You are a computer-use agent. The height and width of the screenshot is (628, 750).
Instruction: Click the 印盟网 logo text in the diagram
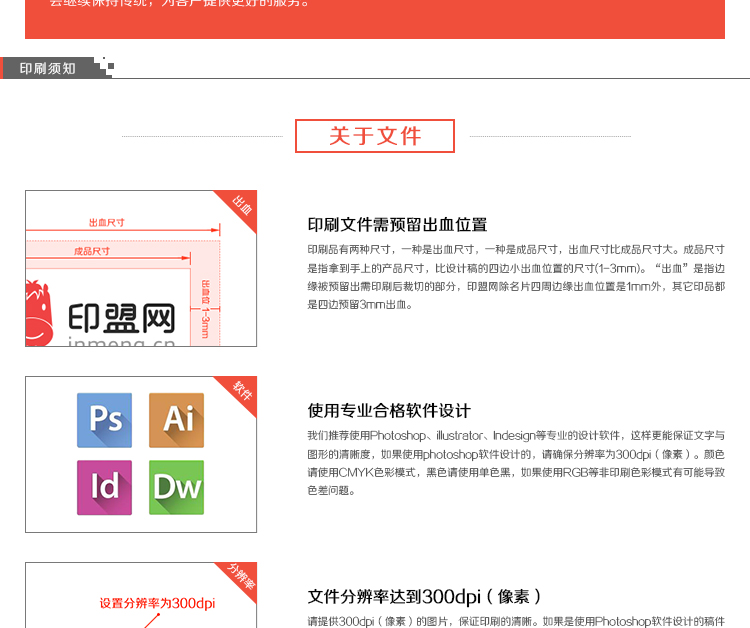122,317
